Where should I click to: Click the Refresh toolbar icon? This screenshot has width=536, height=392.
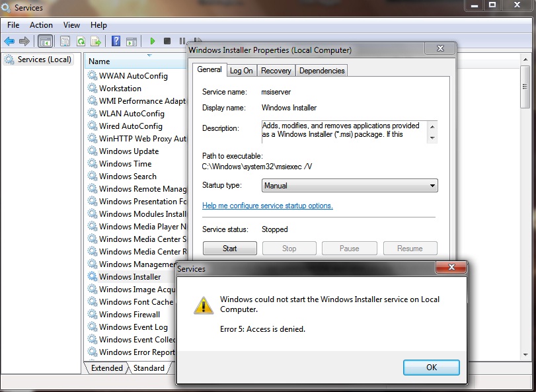pyautogui.click(x=81, y=42)
